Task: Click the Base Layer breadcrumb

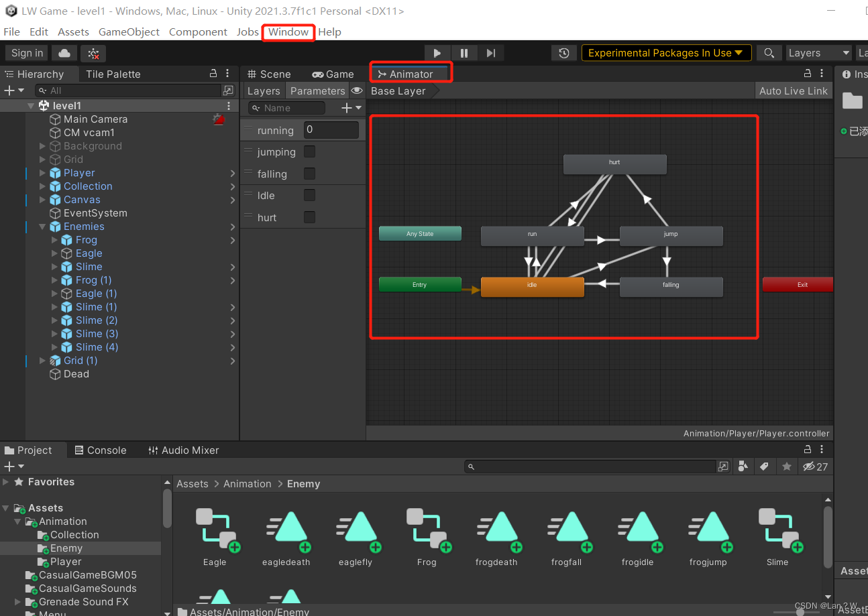Action: [398, 90]
